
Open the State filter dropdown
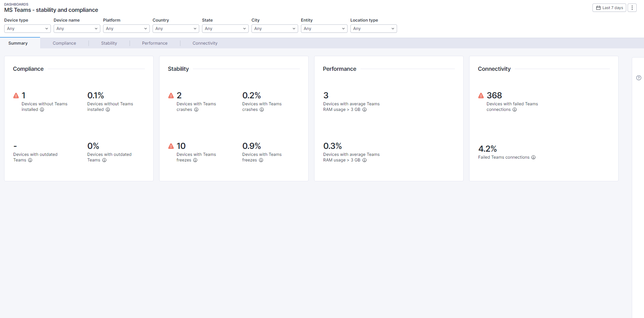(225, 29)
